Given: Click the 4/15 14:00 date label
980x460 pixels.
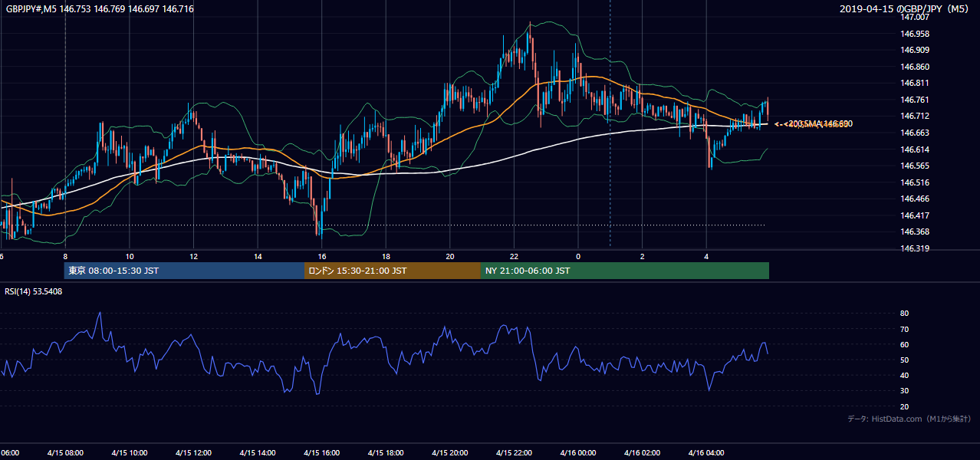Looking at the screenshot, I should click(258, 453).
